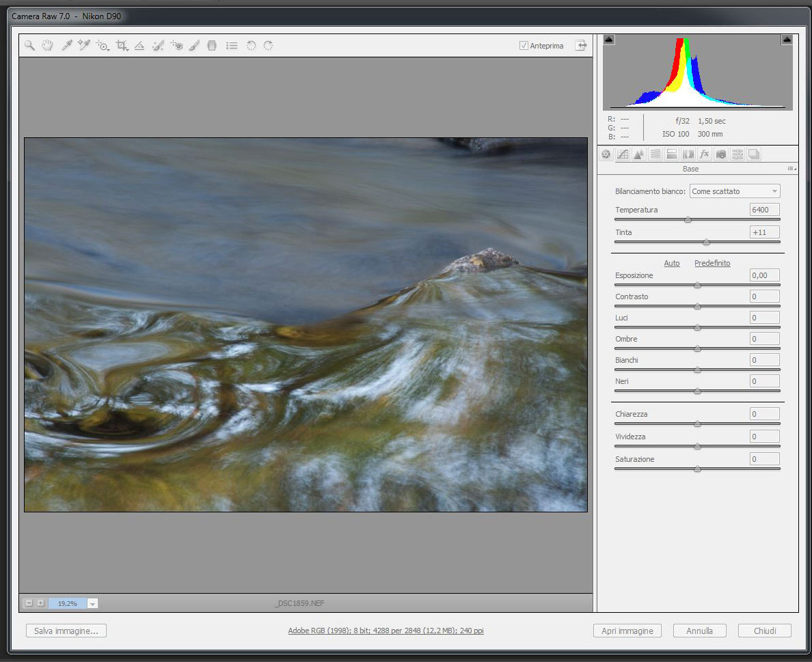Open the zoom level dropdown

click(93, 603)
